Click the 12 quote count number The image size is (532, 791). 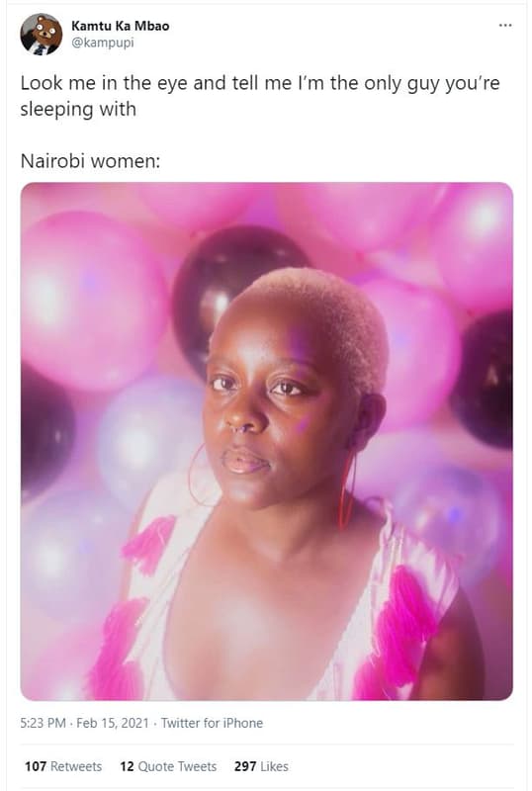pyautogui.click(x=127, y=766)
